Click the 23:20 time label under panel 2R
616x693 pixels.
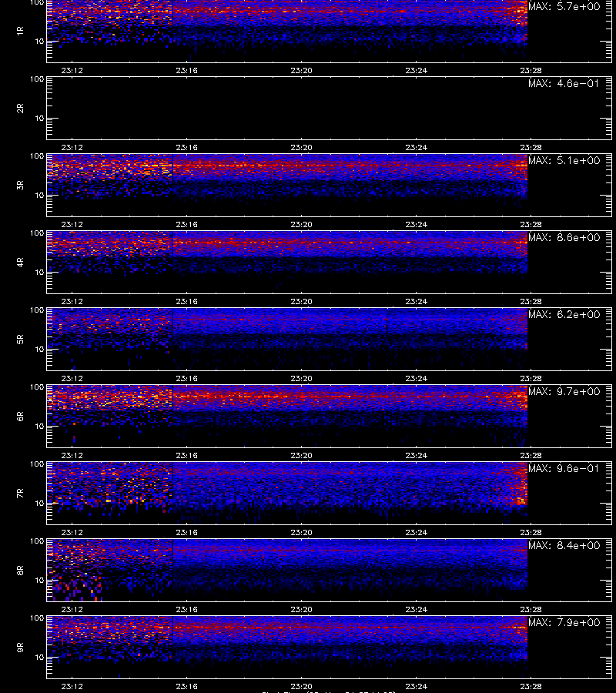pos(301,147)
